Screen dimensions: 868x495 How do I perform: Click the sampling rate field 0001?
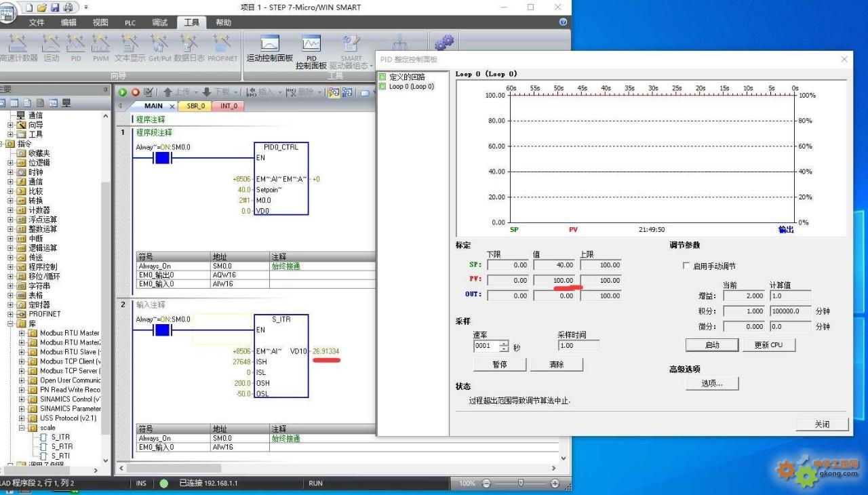click(486, 346)
